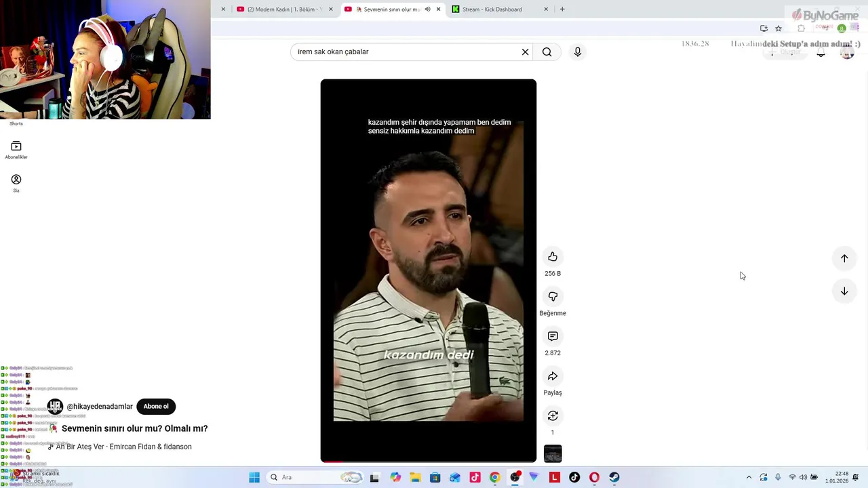The image size is (868, 488).
Task: Click the system tray microphone icon
Action: click(778, 477)
